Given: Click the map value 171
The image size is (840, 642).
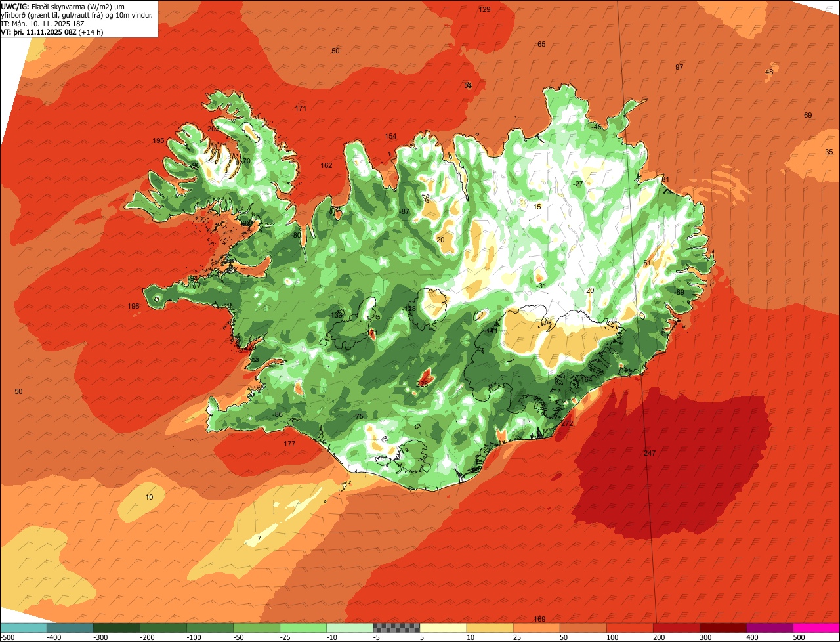Looking at the screenshot, I should tap(301, 108).
